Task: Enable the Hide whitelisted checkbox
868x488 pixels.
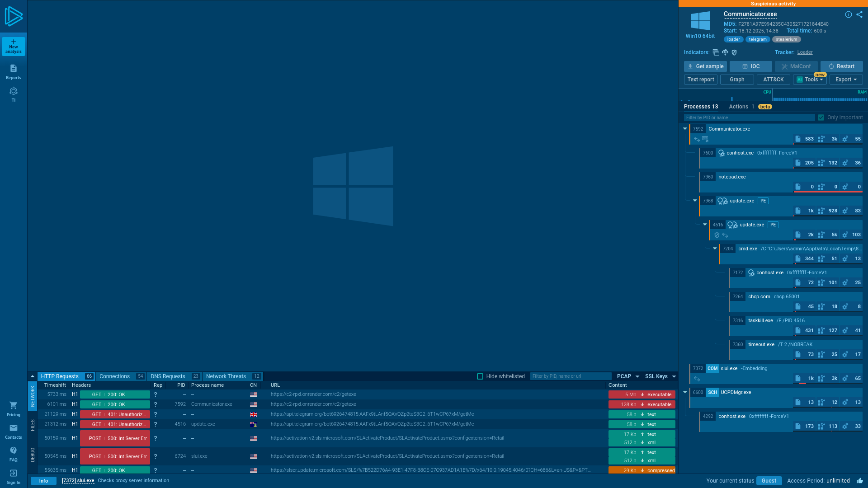Action: [x=480, y=376]
